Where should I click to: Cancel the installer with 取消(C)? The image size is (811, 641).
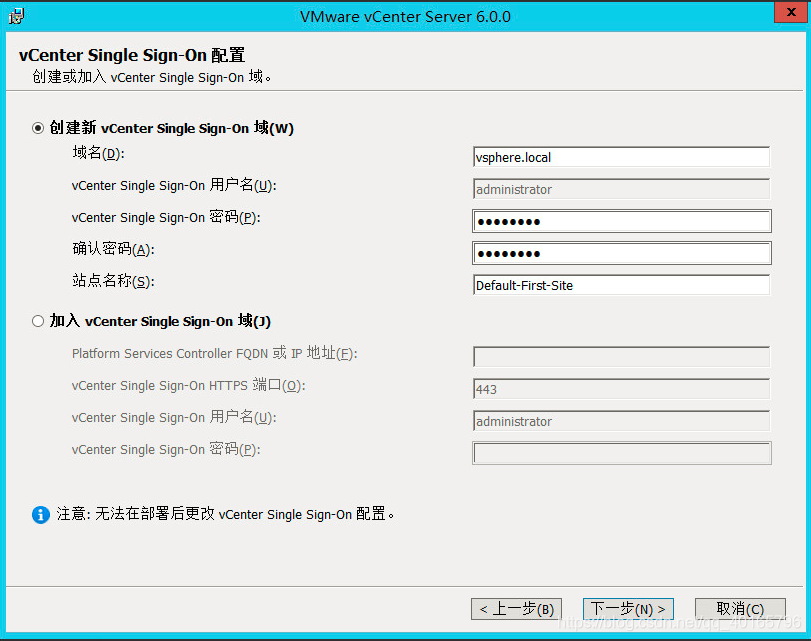click(740, 609)
